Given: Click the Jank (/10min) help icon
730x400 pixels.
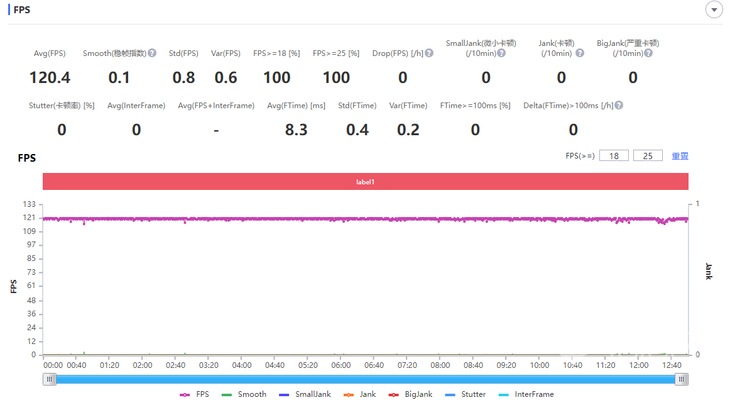Looking at the screenshot, I should pos(577,53).
